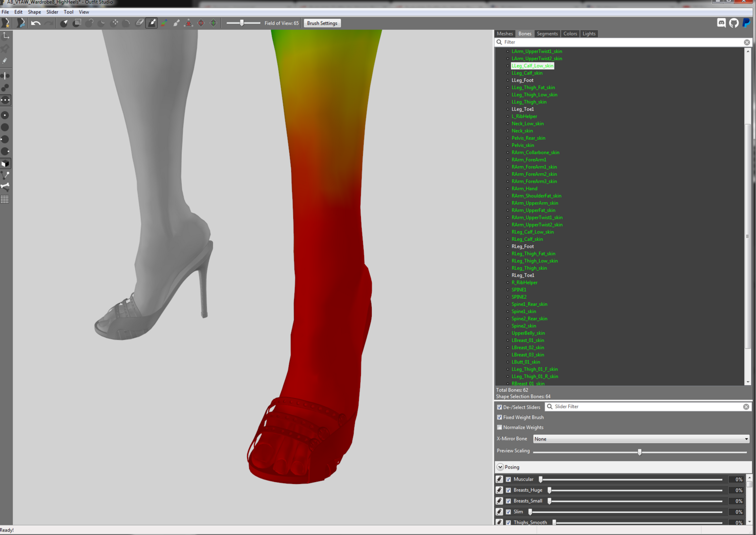Viewport: 756px width, 535px height.
Task: Open Brush Settings
Action: pyautogui.click(x=322, y=23)
